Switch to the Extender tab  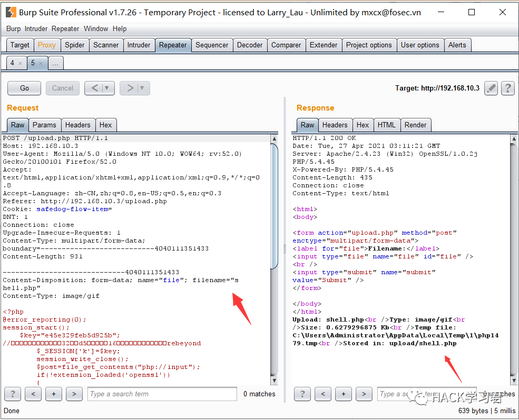[x=324, y=45]
